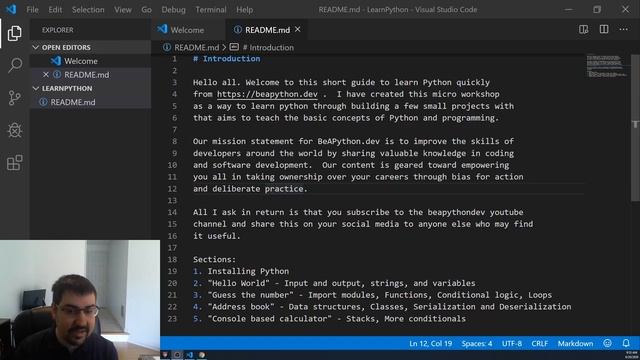
Task: Open the View menu
Action: (123, 9)
